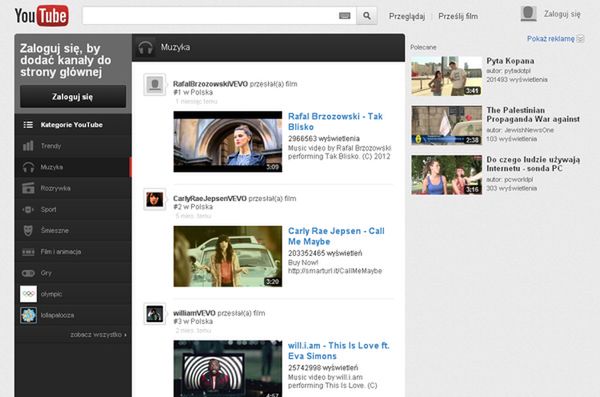Screen dimensions: 600x397
Task: Open Rafal Brzozowski - Tak Blisko title link
Action: (335, 121)
